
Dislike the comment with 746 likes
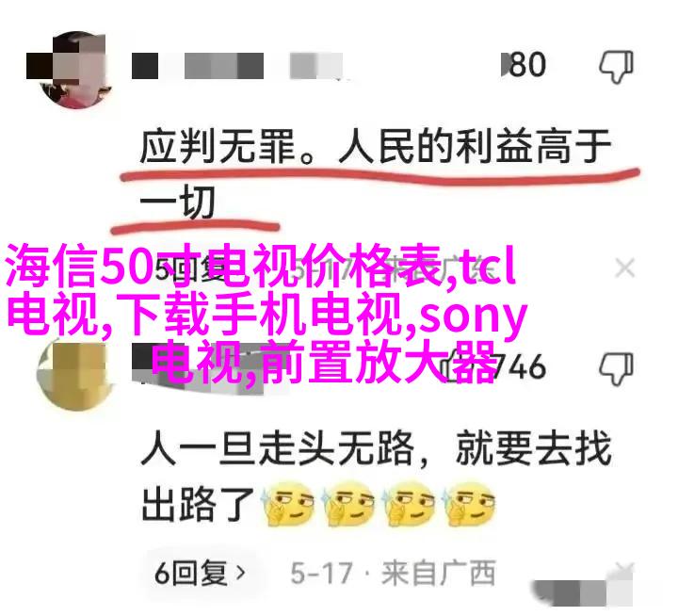617,368
